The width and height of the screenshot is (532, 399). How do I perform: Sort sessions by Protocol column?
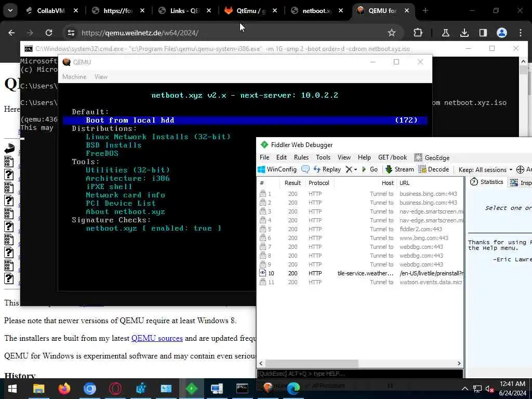318,183
